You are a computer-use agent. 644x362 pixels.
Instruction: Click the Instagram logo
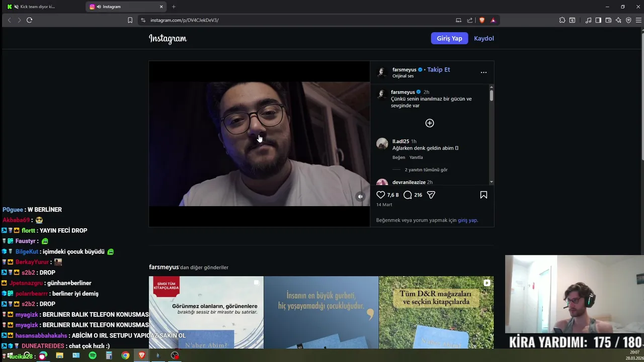pyautogui.click(x=168, y=39)
